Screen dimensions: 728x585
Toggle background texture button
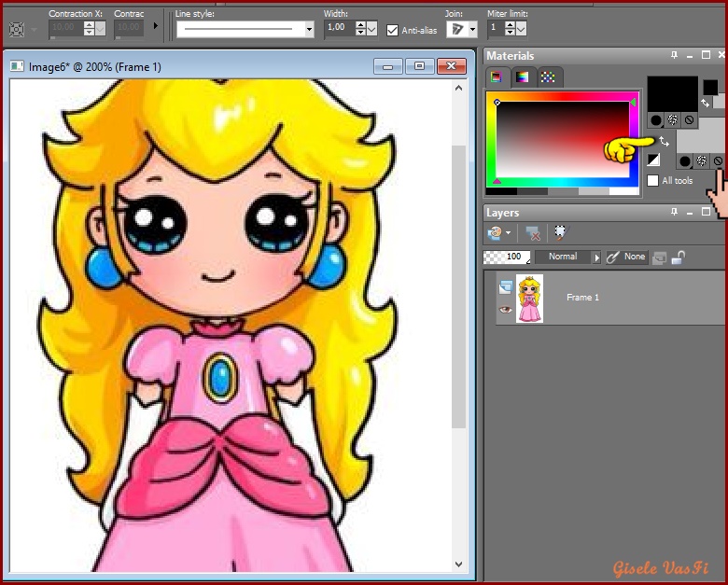pos(702,161)
